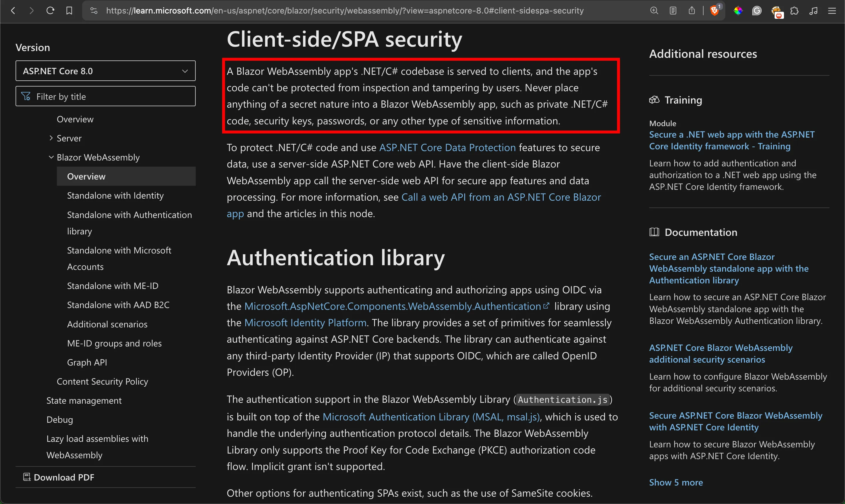Screen dimensions: 845x504
Task: Open the Grammarly extension icon
Action: (x=757, y=11)
